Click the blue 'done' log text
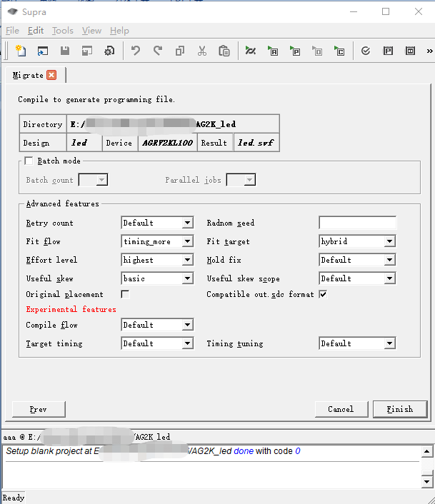Viewport: 435px width, 504px height. [244, 451]
